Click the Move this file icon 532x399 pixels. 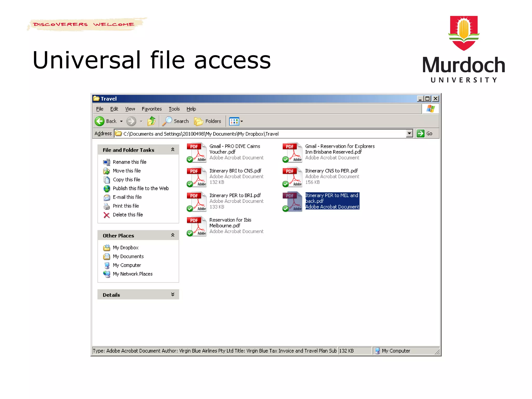pyautogui.click(x=107, y=171)
